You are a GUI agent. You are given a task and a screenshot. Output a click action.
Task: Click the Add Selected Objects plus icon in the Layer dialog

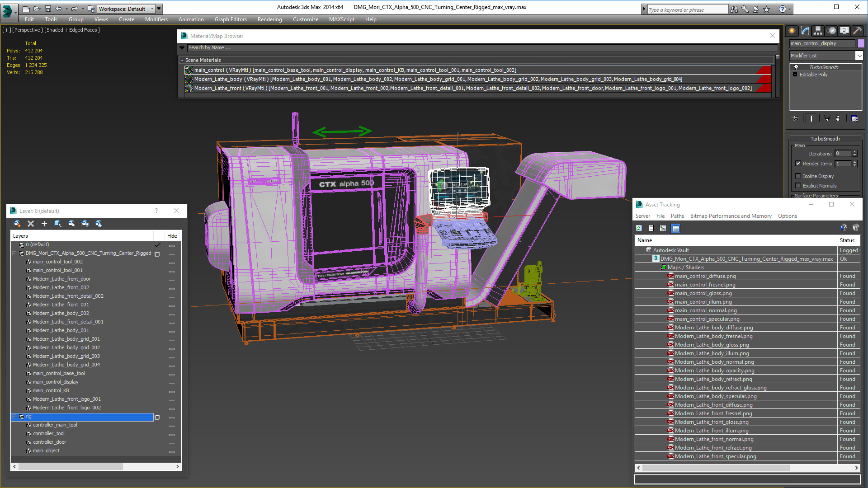tap(44, 224)
